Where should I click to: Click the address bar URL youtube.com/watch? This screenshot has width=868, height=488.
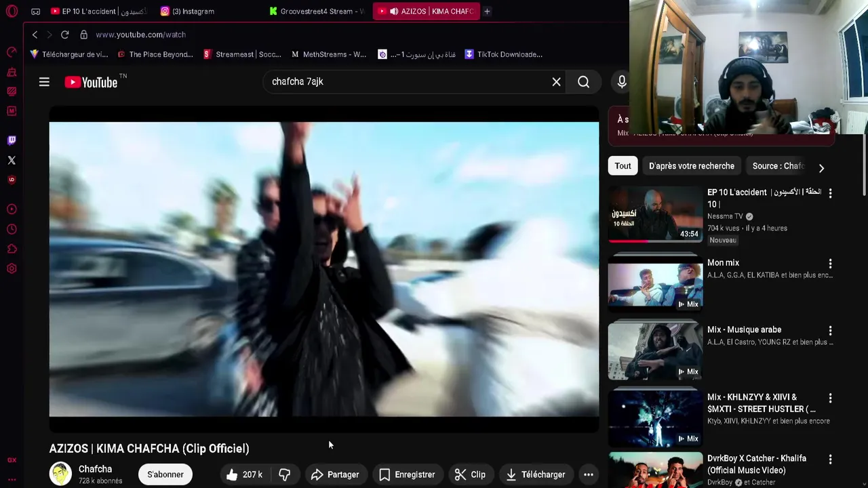tap(140, 35)
